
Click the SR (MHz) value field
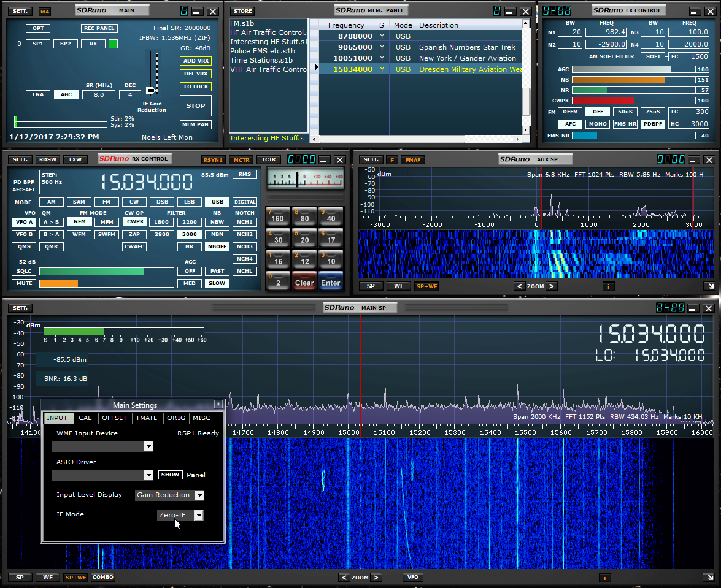[99, 94]
